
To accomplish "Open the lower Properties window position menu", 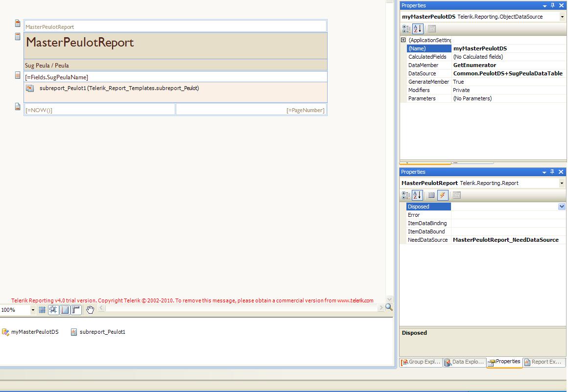I will pos(544,172).
